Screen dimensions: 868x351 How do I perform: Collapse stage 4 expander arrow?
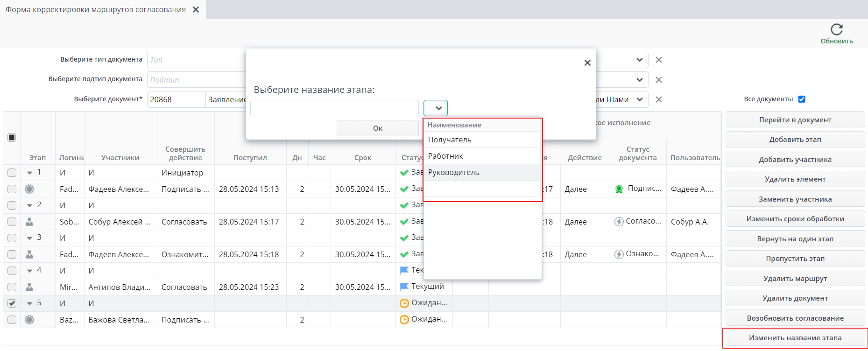click(29, 271)
